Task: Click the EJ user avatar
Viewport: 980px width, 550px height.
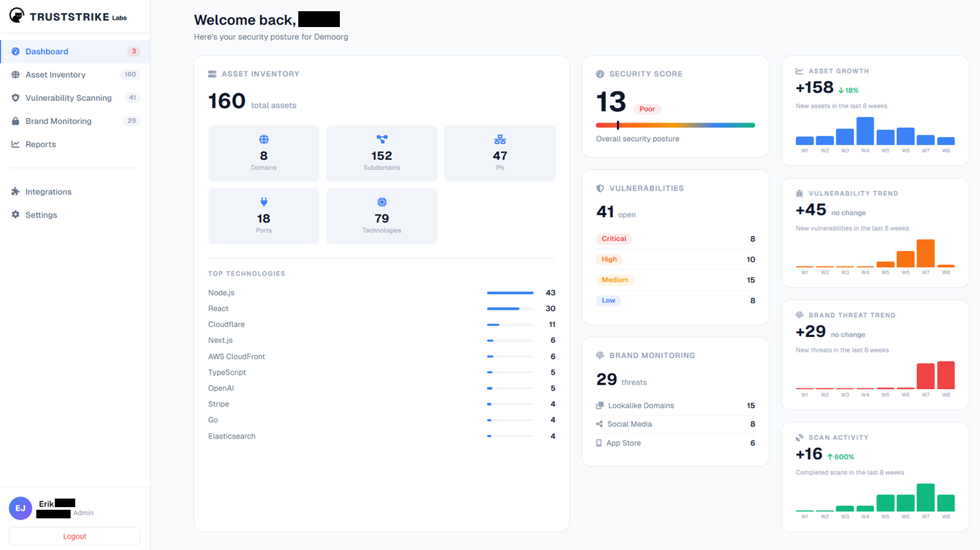Action: pyautogui.click(x=20, y=508)
